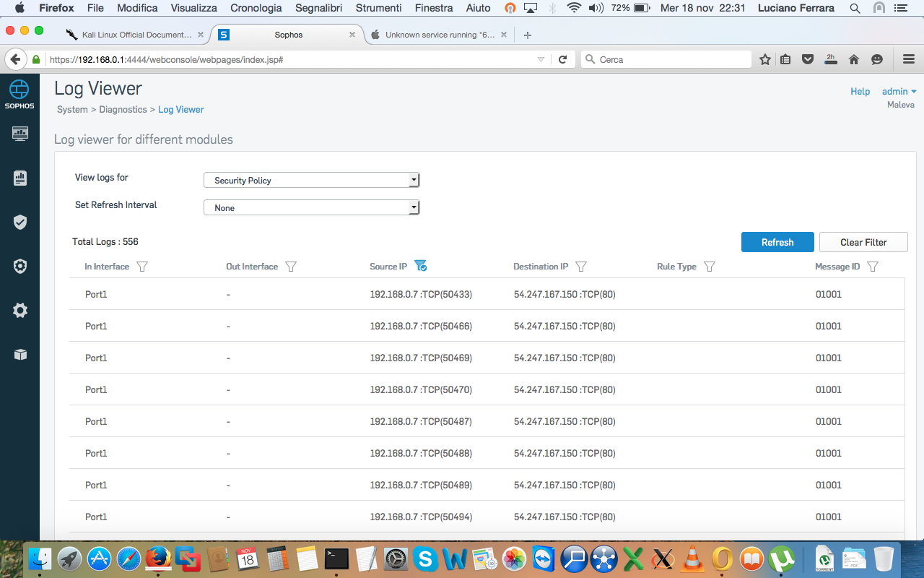Open the URL bar history dropdown arrow
This screenshot has width=924, height=578.
tap(541, 59)
